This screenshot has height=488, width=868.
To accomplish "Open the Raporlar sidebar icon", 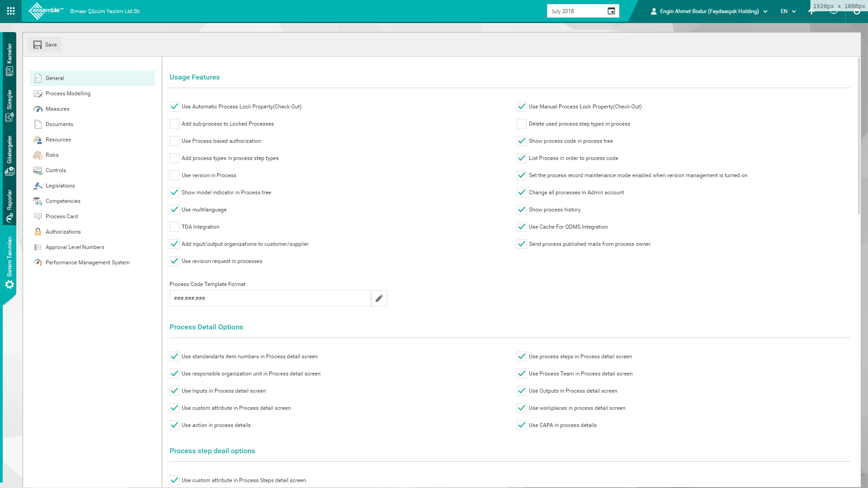I will (9, 218).
